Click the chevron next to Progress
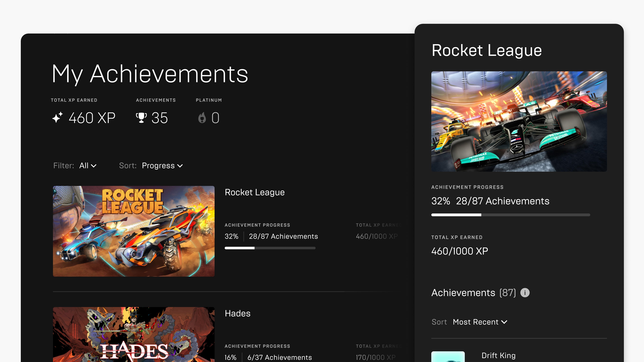Viewport: 644px width, 362px height. [180, 166]
